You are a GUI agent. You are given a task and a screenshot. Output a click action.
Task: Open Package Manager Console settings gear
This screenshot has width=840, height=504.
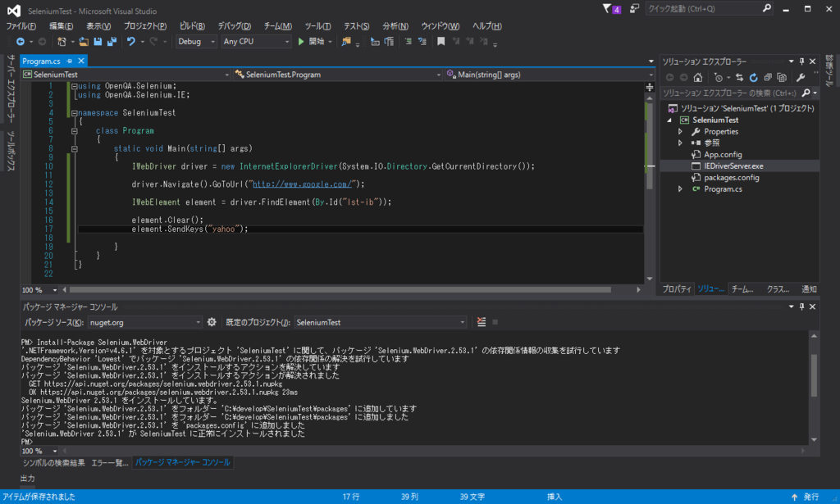(212, 322)
